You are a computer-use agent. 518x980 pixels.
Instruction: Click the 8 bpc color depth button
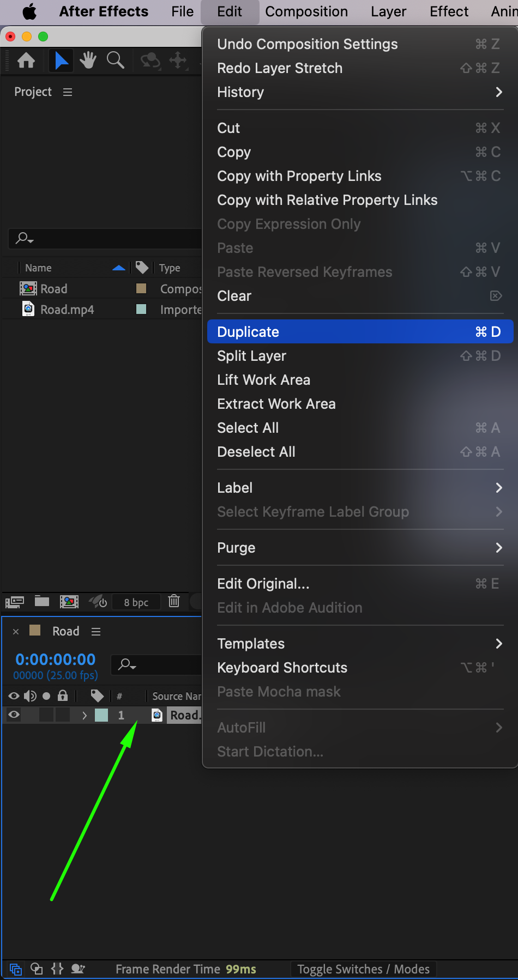pyautogui.click(x=136, y=602)
